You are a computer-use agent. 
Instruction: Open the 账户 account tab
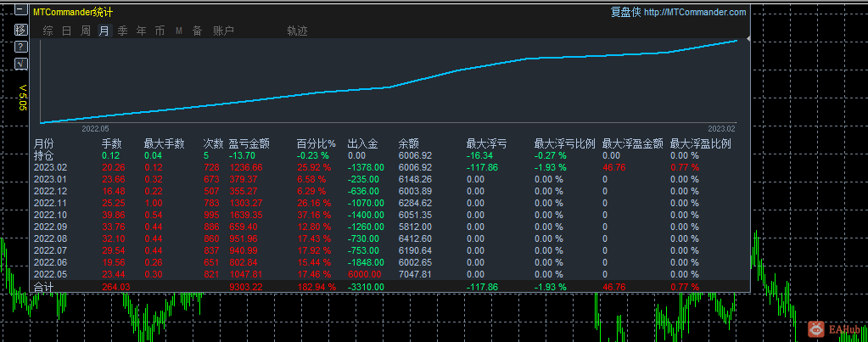coord(224,31)
